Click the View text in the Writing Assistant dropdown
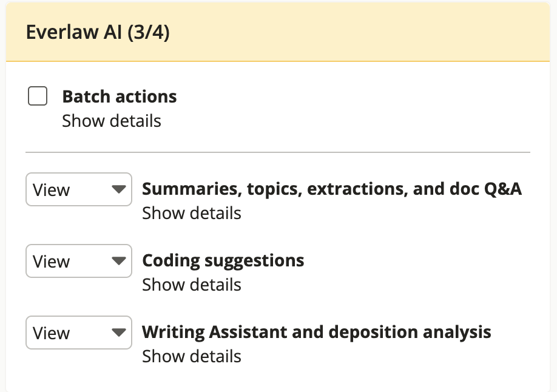Viewport: 557px width, 392px height. point(51,333)
